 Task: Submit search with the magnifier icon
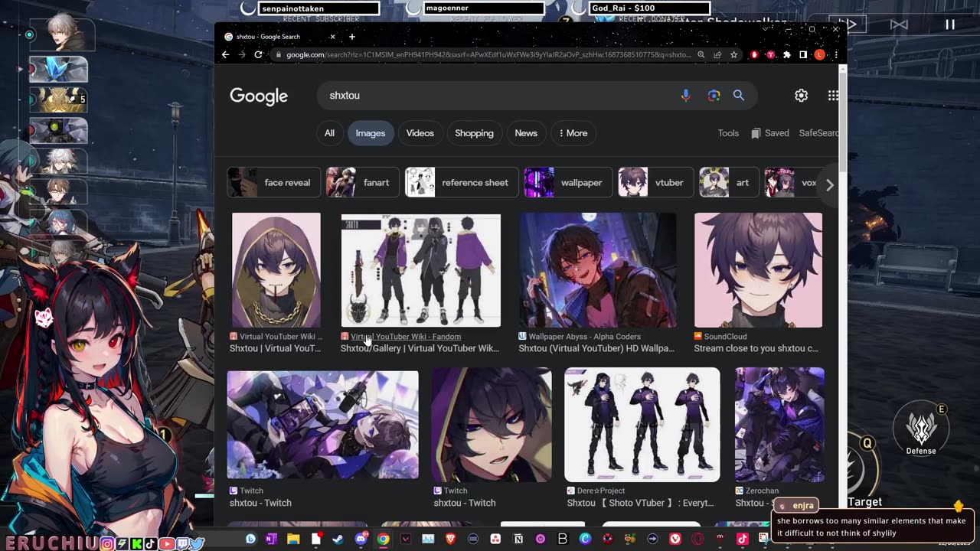(x=739, y=95)
